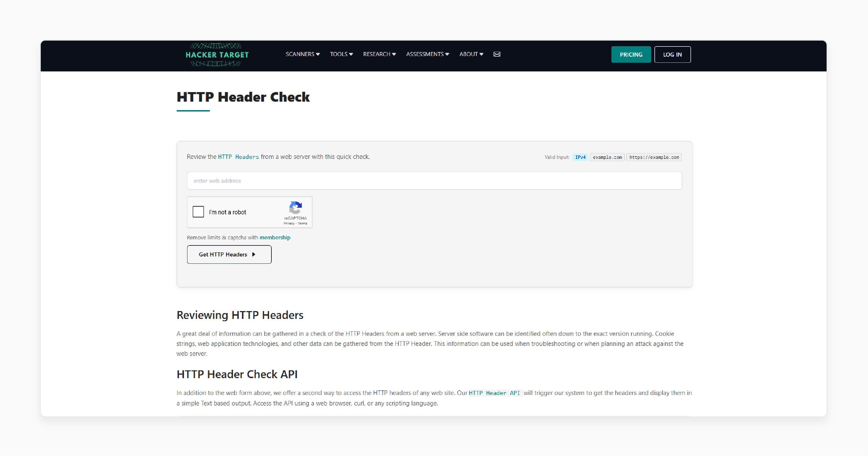Click the Valid Input label
This screenshot has height=456, width=868.
click(x=557, y=157)
